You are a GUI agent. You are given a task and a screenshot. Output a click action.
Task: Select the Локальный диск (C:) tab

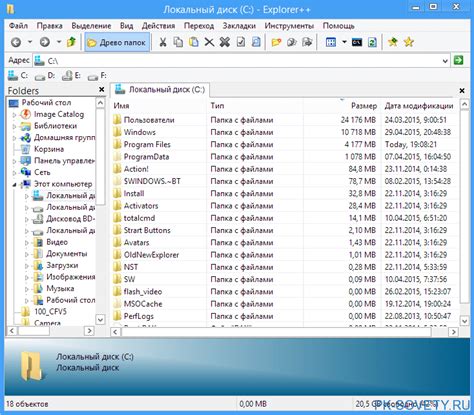[x=160, y=89]
